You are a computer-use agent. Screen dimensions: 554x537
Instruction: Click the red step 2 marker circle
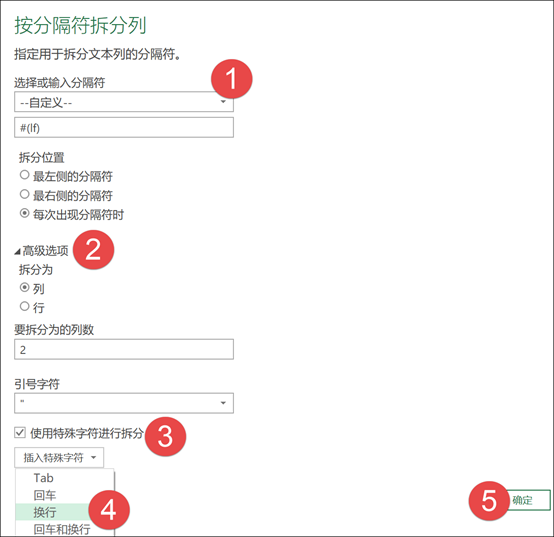(94, 249)
